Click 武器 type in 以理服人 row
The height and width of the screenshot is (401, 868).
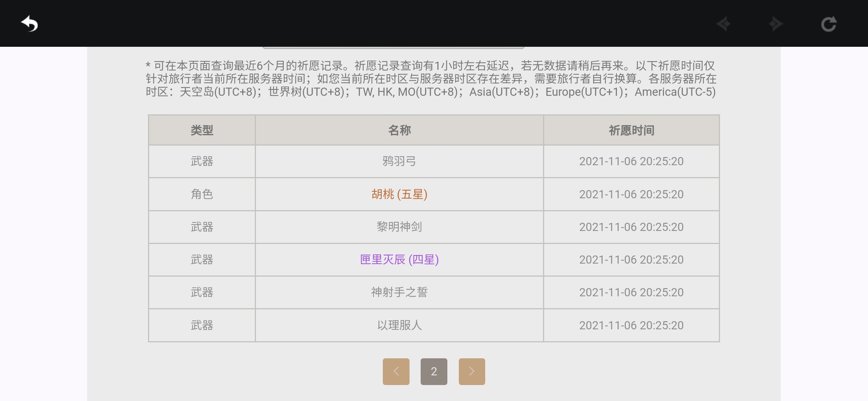coord(202,325)
